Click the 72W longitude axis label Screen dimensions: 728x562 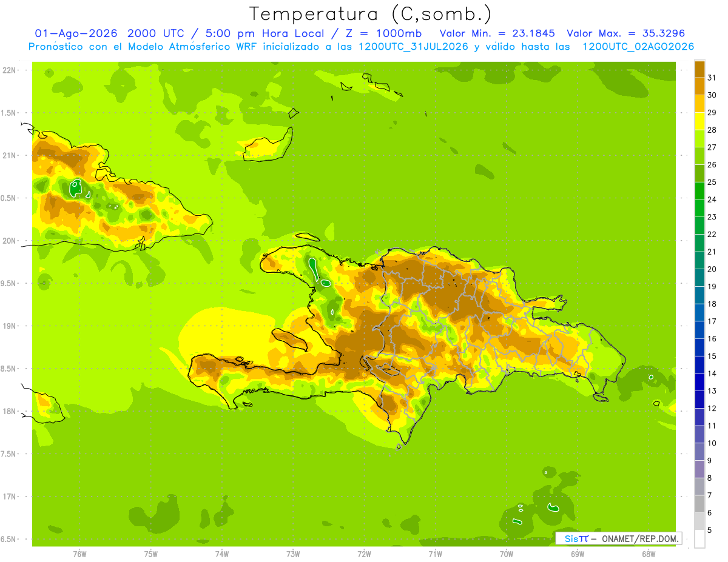pyautogui.click(x=364, y=554)
